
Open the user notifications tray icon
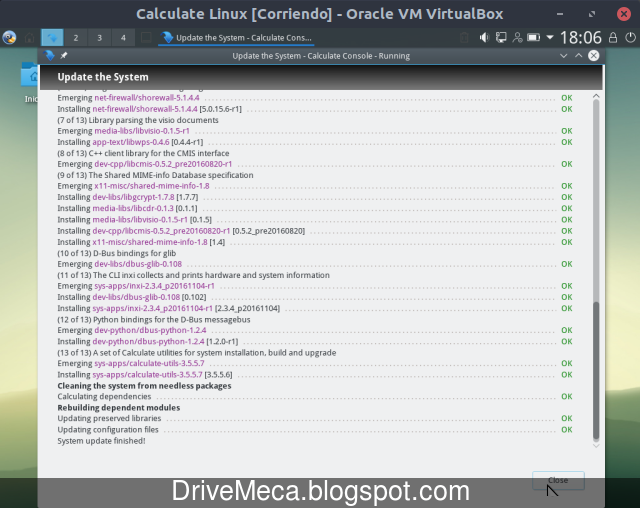click(517, 38)
